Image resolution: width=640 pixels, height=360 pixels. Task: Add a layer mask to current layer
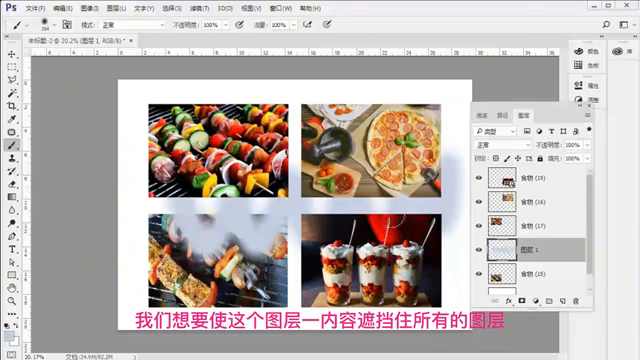522,301
